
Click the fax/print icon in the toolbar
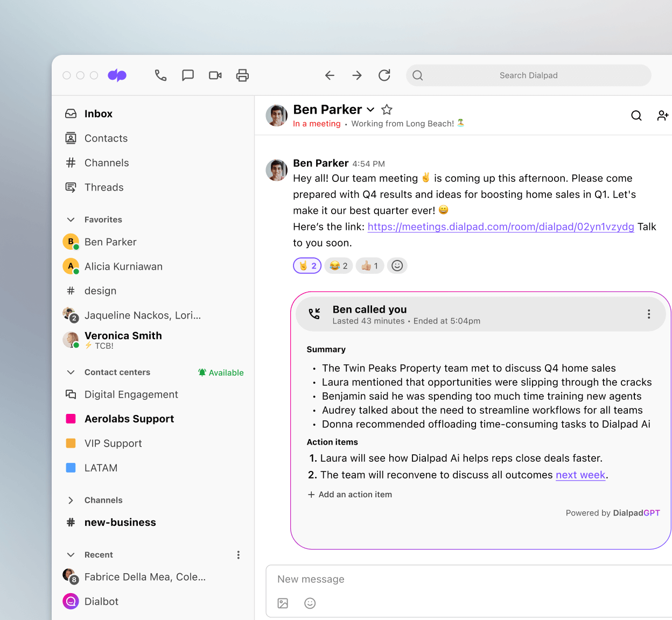point(242,75)
